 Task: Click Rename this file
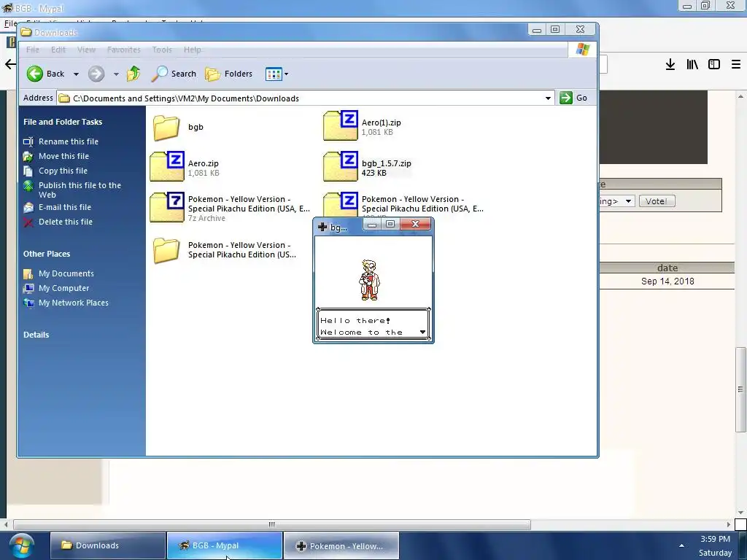[68, 141]
